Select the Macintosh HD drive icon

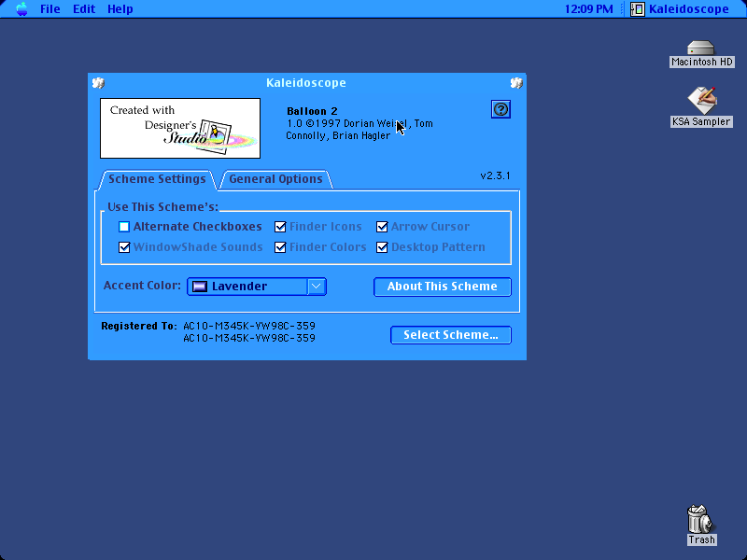coord(701,54)
